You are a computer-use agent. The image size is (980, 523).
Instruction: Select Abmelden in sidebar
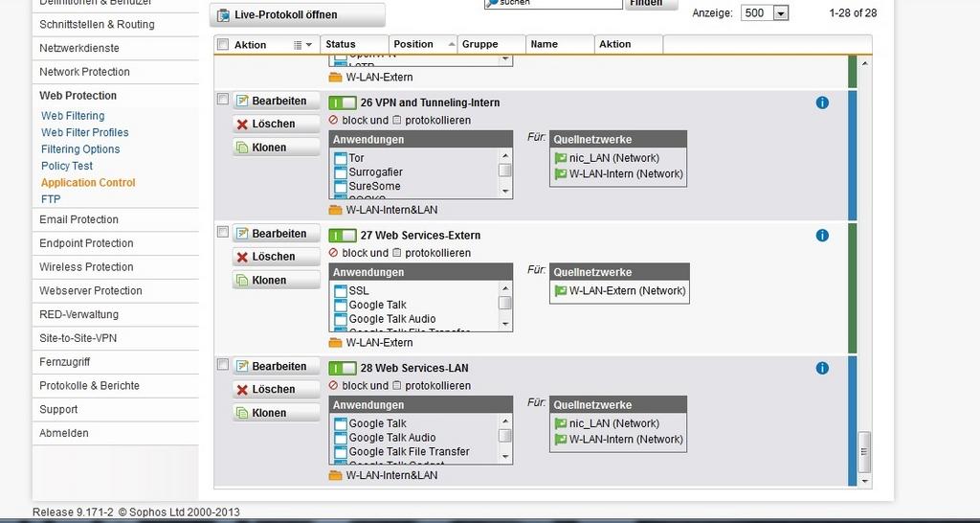(116, 434)
